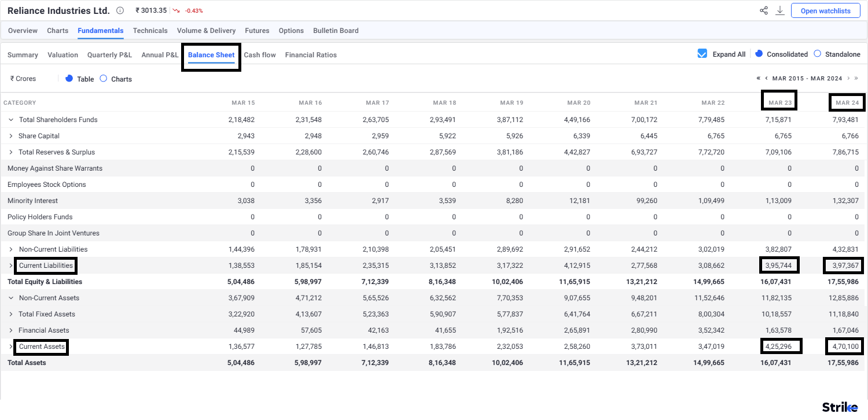This screenshot has height=420, width=868.
Task: Click Money Against Share Warrants label
Action: pos(55,168)
